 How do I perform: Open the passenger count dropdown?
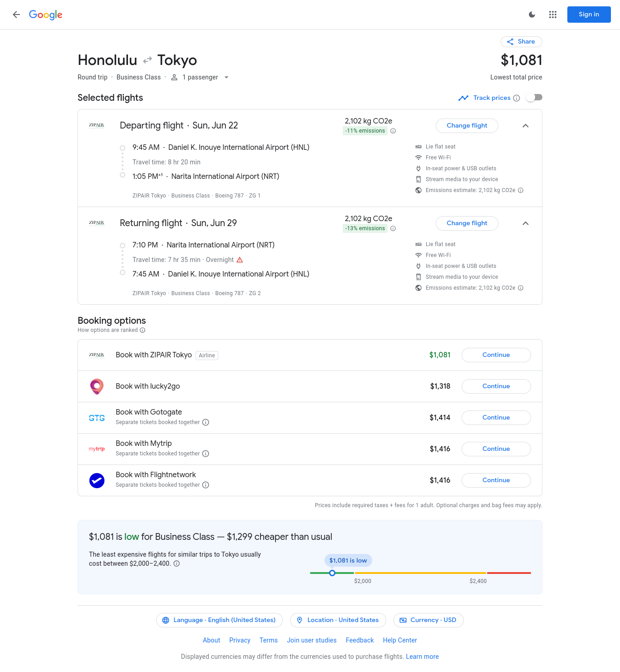pyautogui.click(x=200, y=77)
